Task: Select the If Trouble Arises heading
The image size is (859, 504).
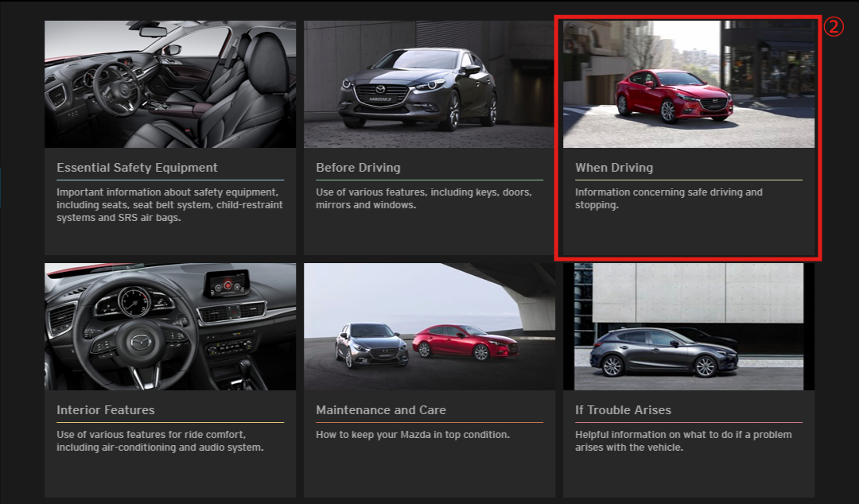Action: tap(623, 410)
